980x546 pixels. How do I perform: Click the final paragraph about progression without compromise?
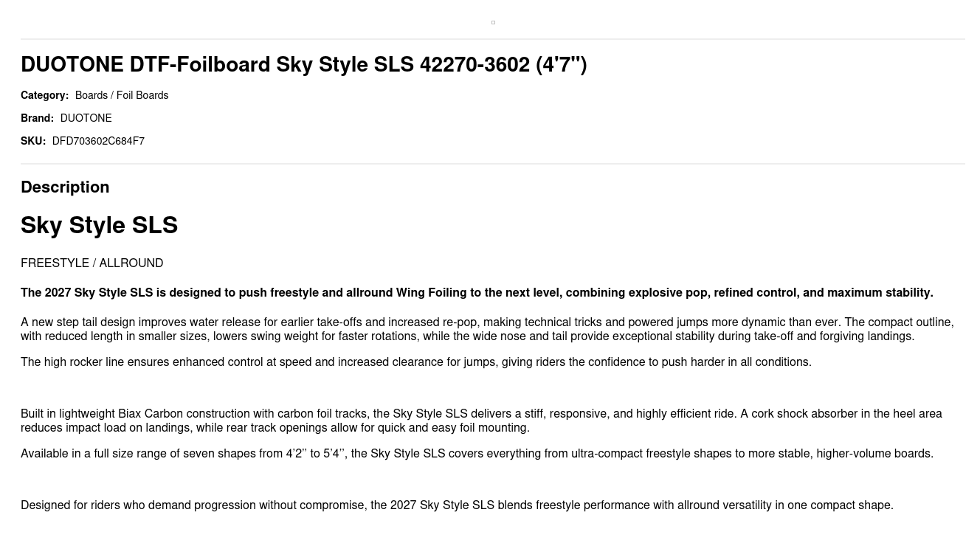(x=457, y=505)
